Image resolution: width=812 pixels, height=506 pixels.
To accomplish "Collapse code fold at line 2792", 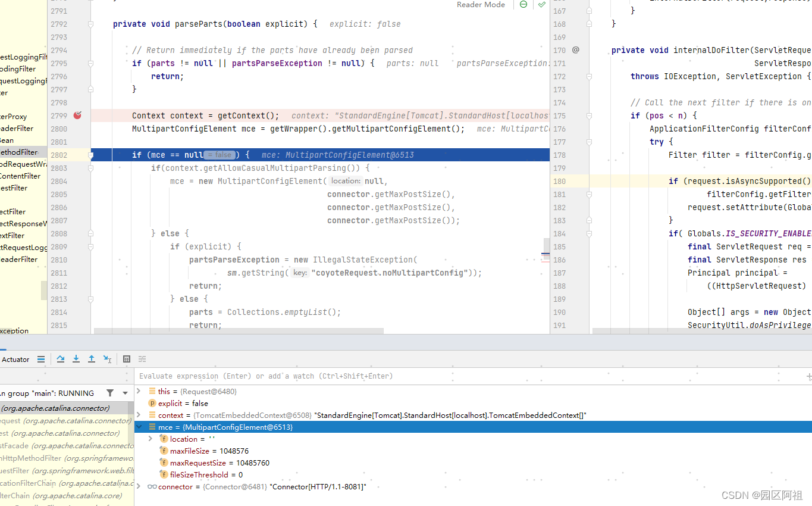I will click(91, 24).
